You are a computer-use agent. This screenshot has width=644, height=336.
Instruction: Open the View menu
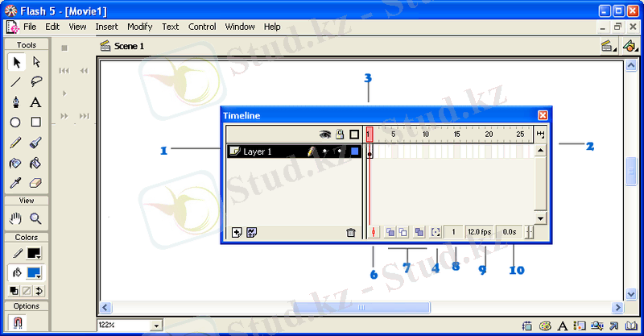tap(77, 27)
